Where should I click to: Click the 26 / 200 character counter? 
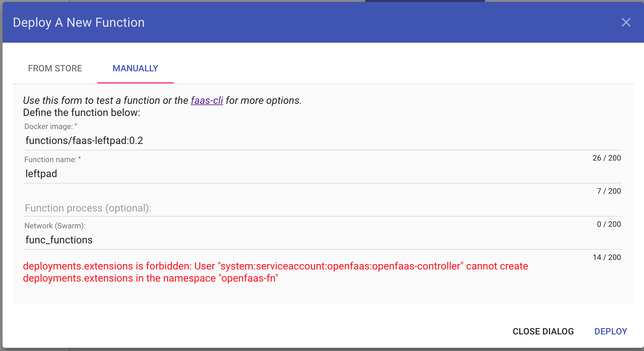[x=606, y=158]
